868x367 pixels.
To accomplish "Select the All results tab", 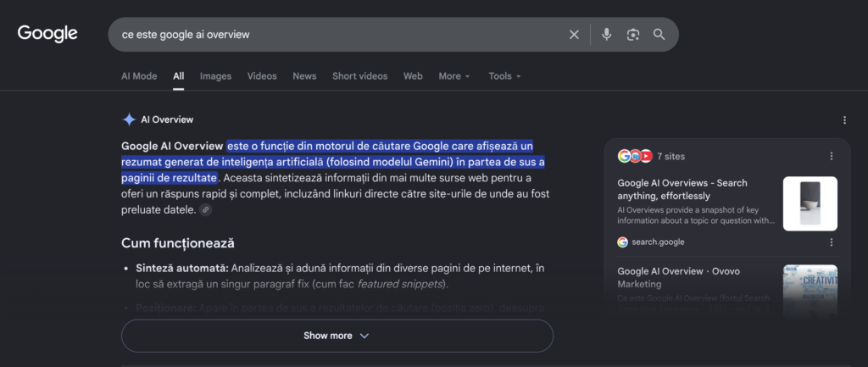I will tap(178, 75).
